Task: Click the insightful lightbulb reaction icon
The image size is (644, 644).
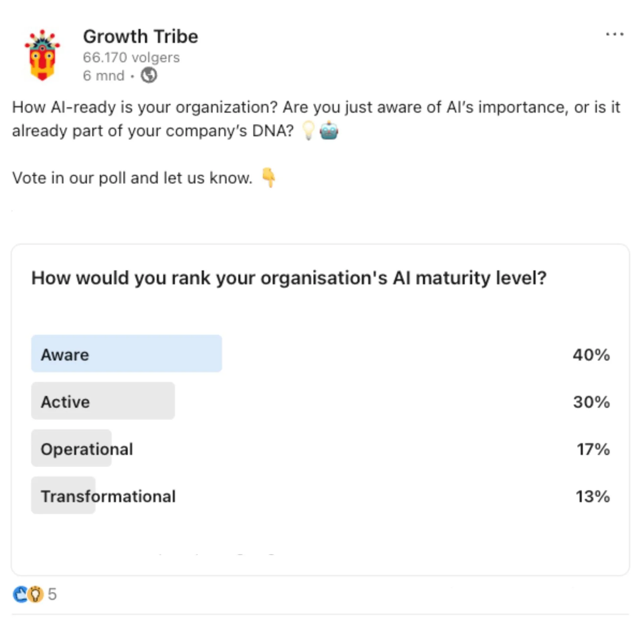Action: [x=36, y=594]
